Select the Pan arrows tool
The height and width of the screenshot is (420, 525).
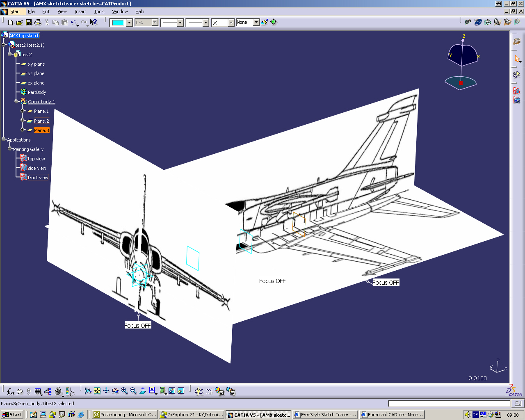pyautogui.click(x=106, y=391)
